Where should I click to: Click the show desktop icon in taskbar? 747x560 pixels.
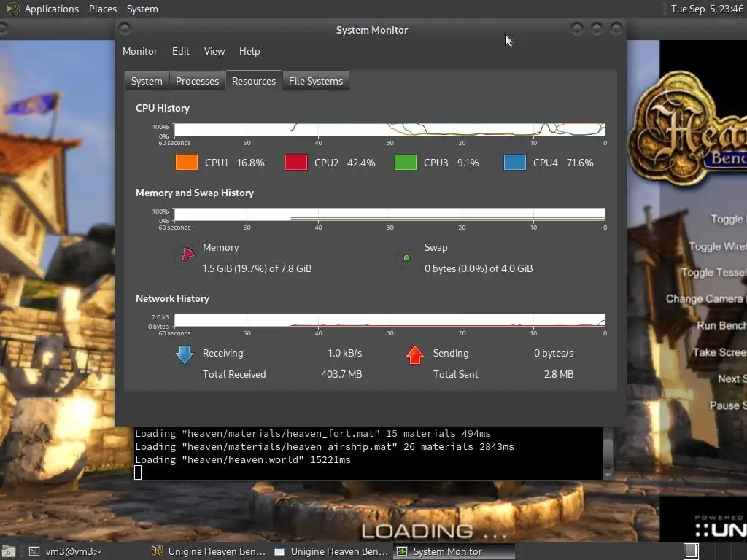click(9, 551)
